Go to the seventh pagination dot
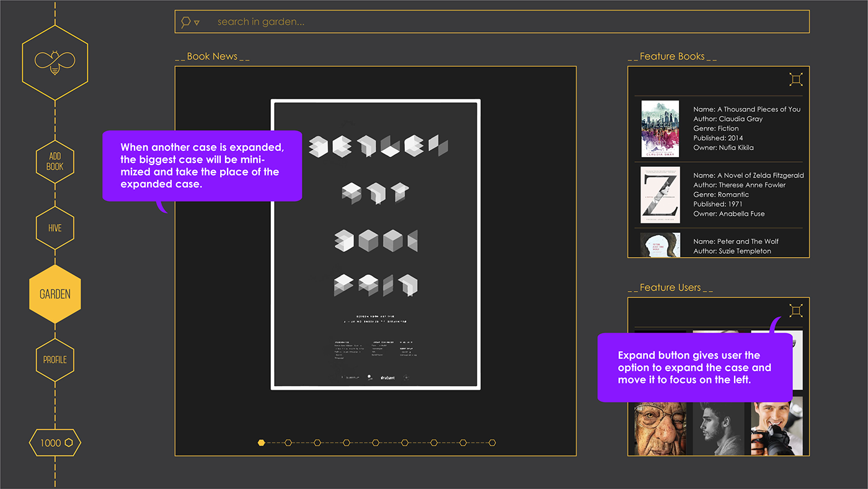868x489 pixels. 434,442
